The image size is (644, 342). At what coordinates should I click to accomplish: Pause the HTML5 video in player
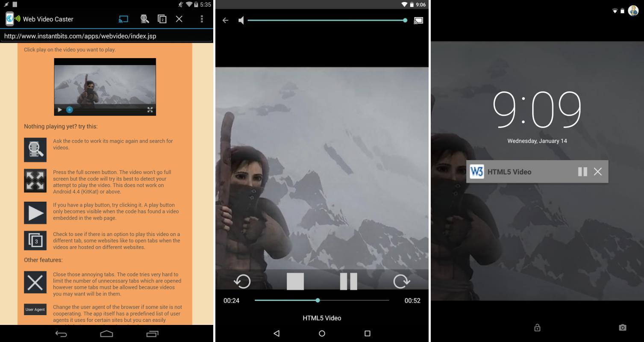[348, 281]
